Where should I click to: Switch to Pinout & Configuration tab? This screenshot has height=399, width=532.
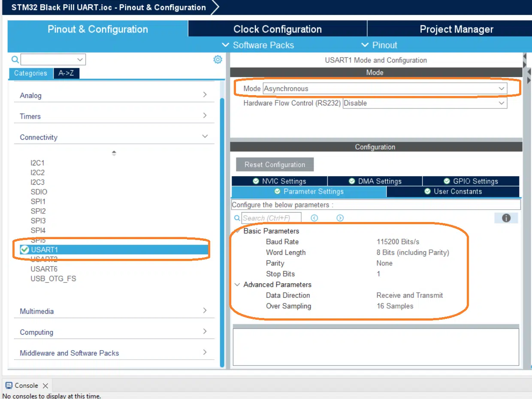point(98,29)
